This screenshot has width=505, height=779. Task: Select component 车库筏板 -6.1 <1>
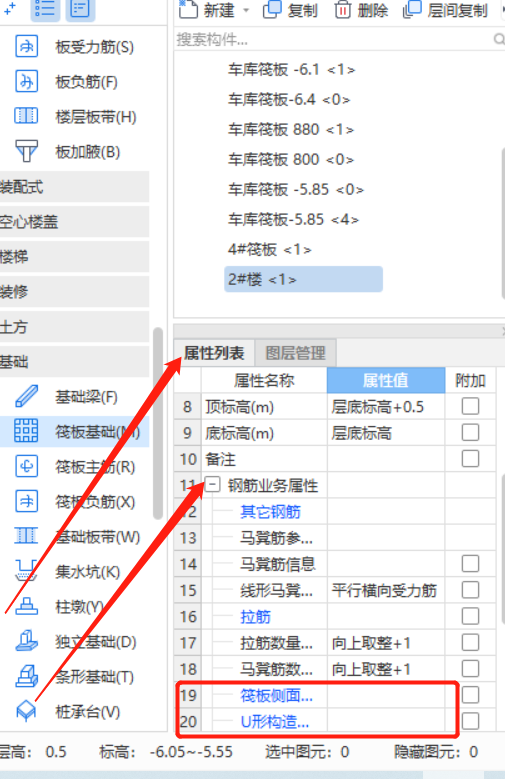tap(291, 70)
